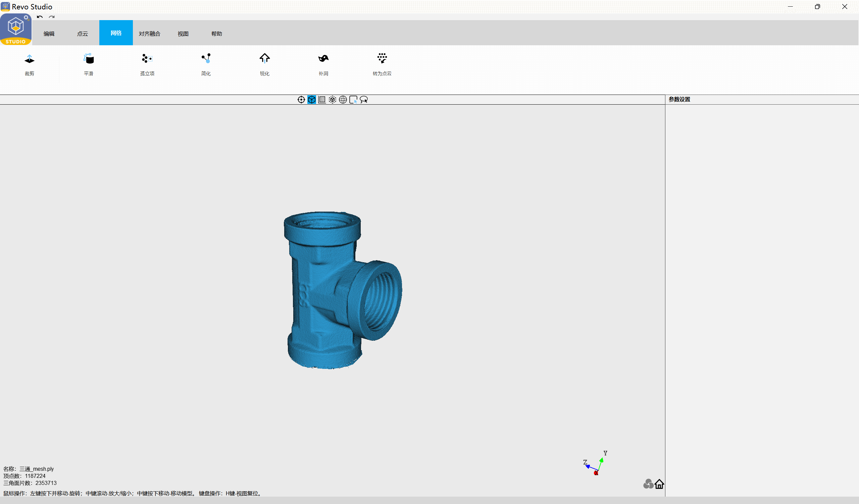The image size is (859, 504).
Task: Close the Revo Studio window
Action: pos(845,6)
